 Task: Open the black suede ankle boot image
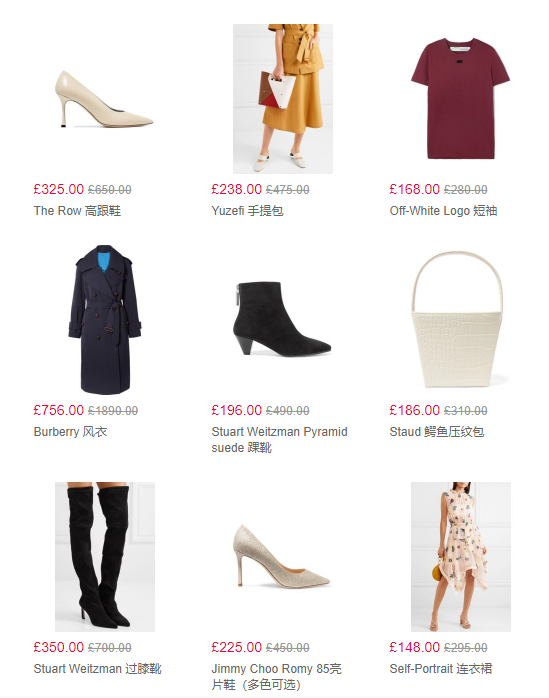(283, 320)
